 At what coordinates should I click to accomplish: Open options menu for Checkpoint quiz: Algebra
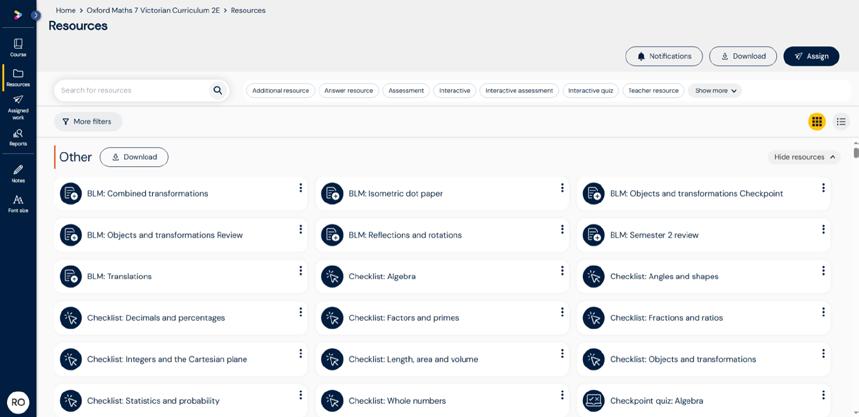pos(823,395)
